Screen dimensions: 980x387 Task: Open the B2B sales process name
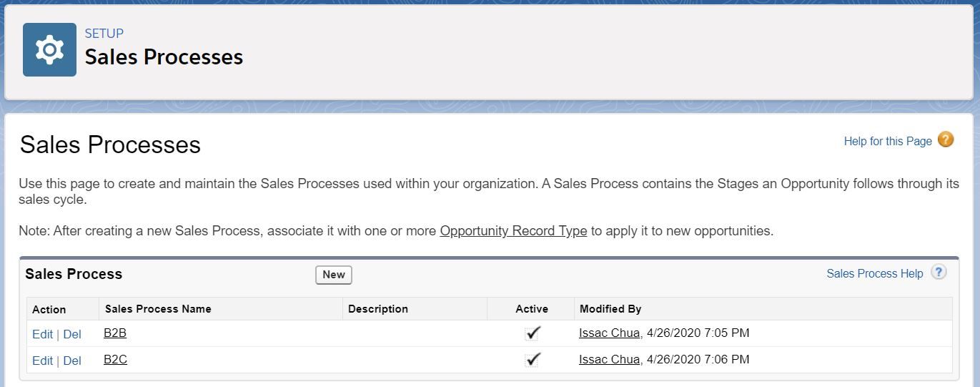(x=115, y=333)
